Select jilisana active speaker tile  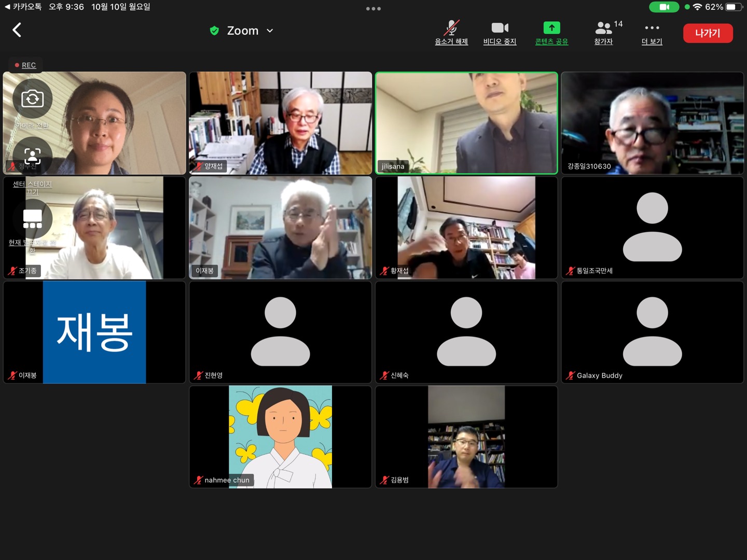click(466, 123)
